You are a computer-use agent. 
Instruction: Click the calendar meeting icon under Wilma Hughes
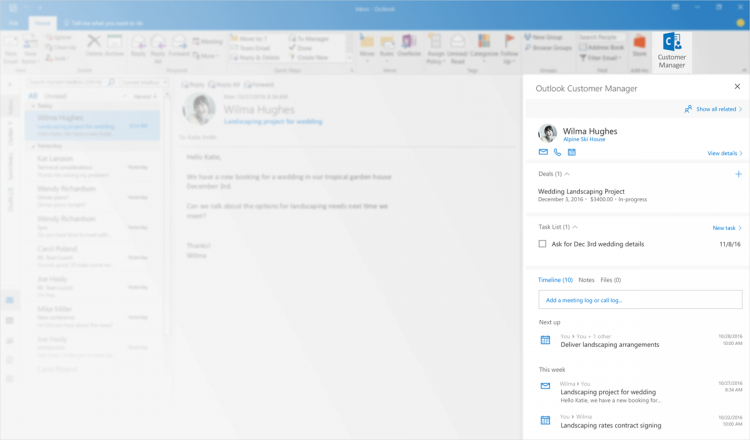pyautogui.click(x=572, y=152)
